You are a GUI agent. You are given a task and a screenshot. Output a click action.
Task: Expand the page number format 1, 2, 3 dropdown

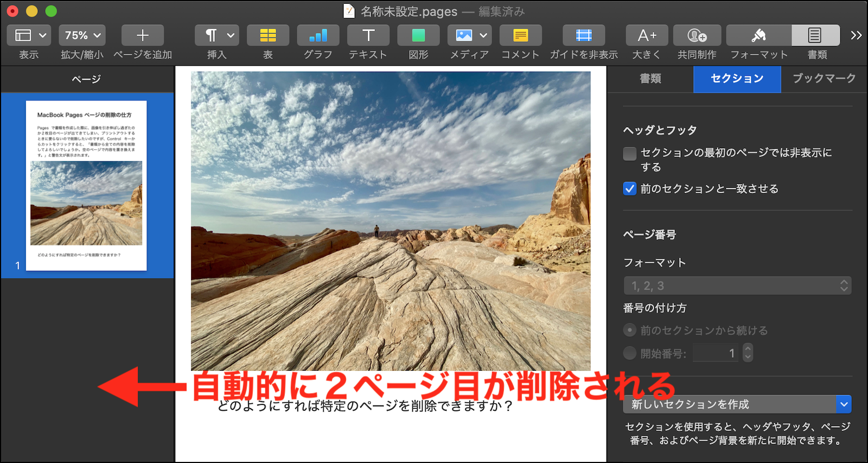[737, 286]
